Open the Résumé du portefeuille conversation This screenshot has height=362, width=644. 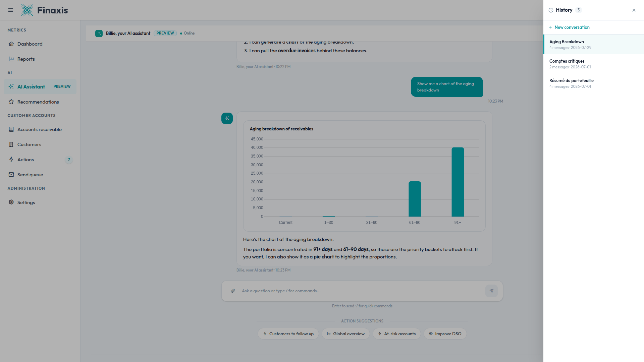point(594,83)
